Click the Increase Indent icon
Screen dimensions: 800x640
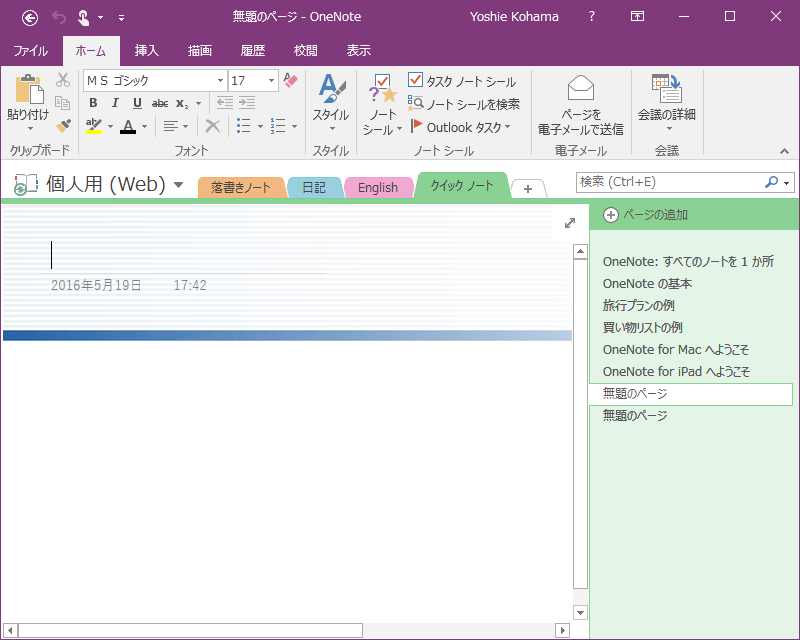tap(247, 103)
